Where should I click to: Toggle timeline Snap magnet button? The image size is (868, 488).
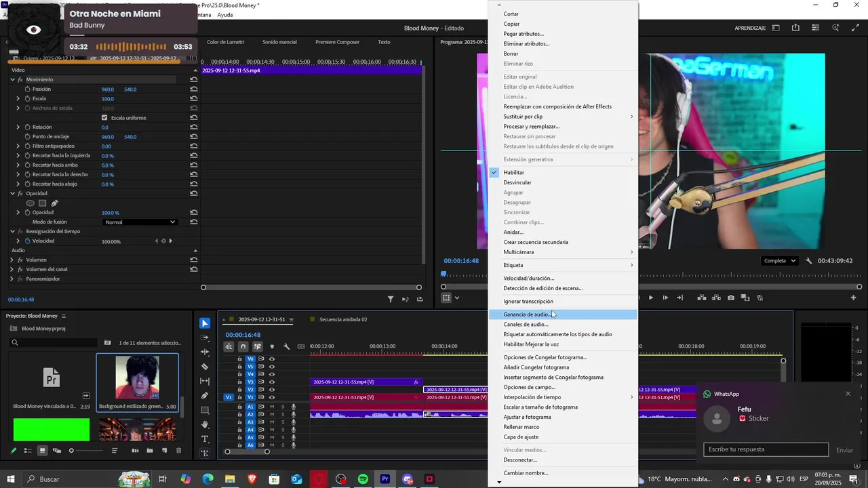pyautogui.click(x=243, y=346)
